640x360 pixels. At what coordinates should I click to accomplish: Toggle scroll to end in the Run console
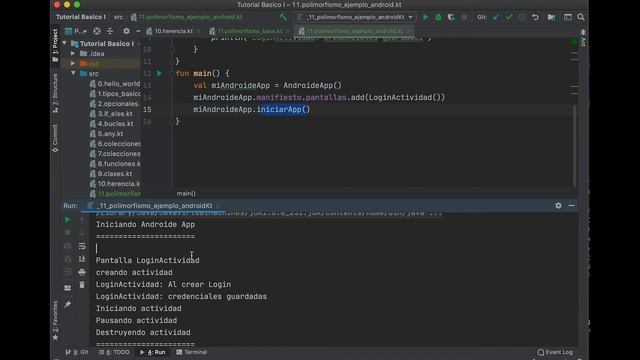(82, 259)
